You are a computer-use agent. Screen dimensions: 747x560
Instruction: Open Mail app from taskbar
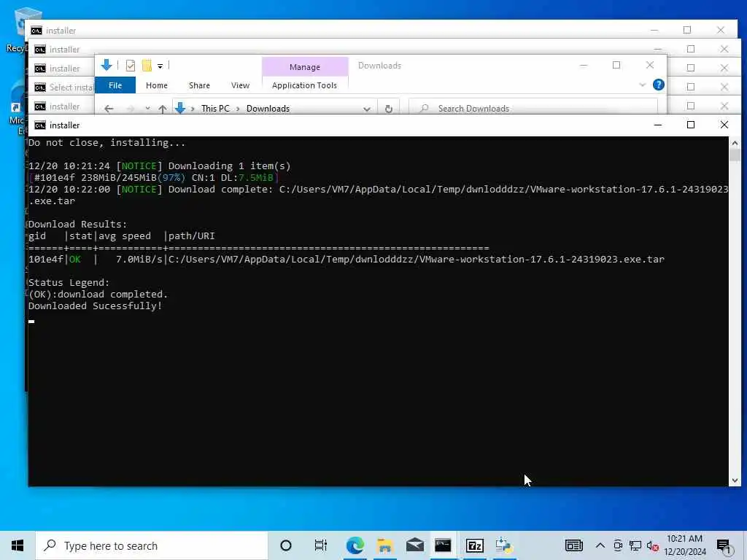(414, 545)
